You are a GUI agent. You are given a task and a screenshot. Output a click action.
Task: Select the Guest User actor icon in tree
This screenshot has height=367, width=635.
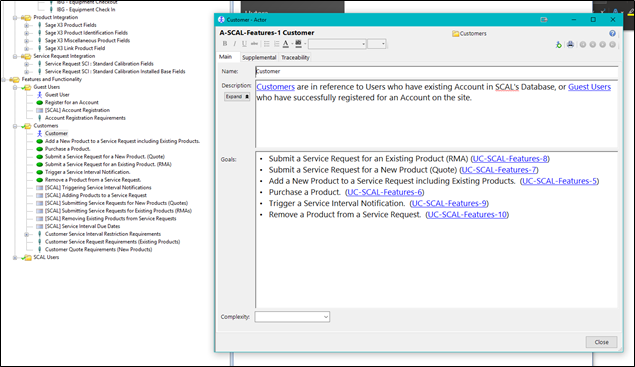(39, 95)
